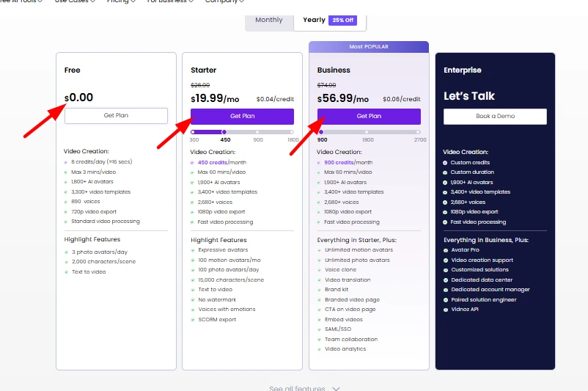Click 'Unlimited motion avatars' feature
The width and height of the screenshot is (588, 391).
click(359, 250)
